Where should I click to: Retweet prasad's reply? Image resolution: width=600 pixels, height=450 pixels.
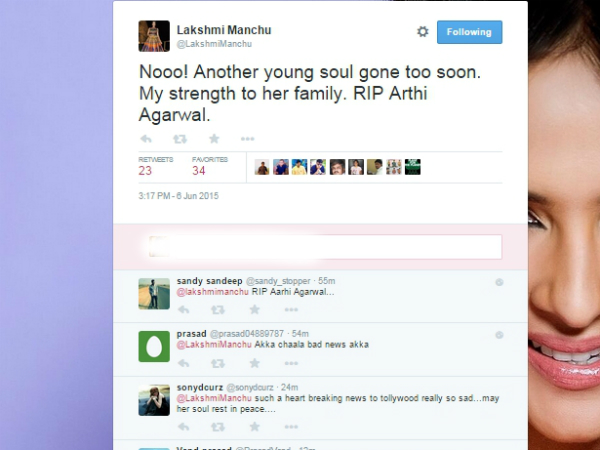point(218,363)
